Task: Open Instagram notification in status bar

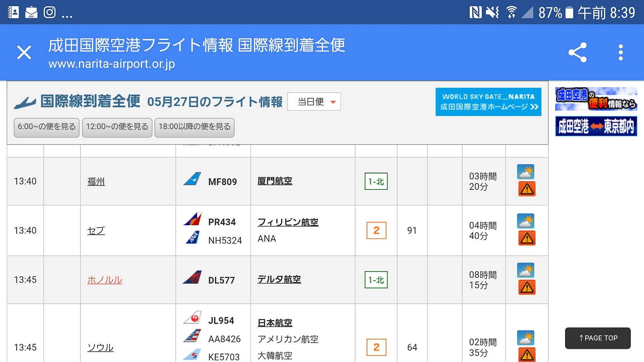Action: 50,12
